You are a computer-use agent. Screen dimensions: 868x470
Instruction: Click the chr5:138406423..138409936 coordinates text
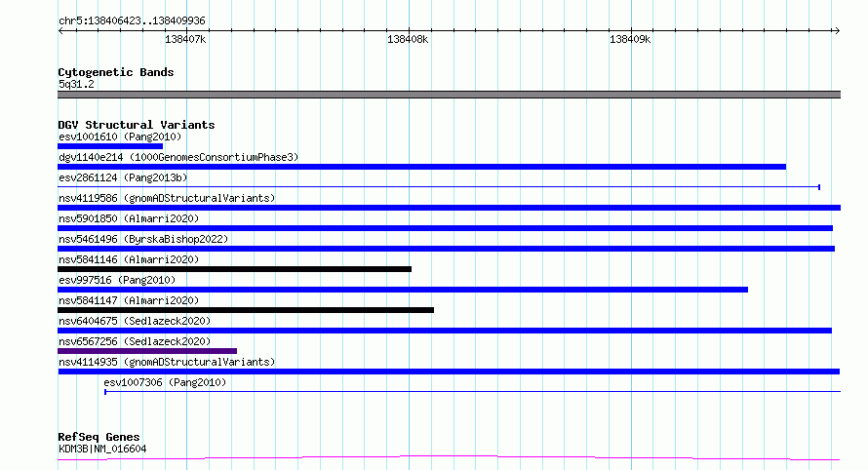(132, 21)
